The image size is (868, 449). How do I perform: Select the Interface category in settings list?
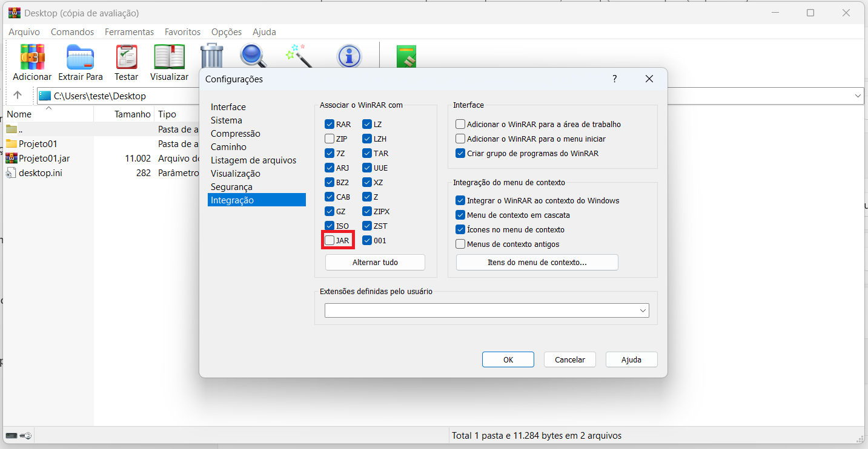(x=228, y=107)
